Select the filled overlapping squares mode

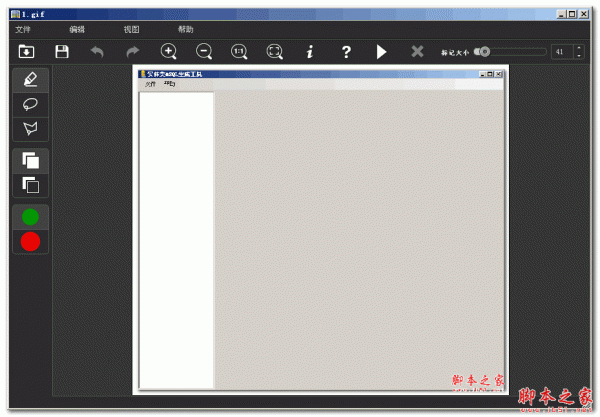pyautogui.click(x=30, y=161)
